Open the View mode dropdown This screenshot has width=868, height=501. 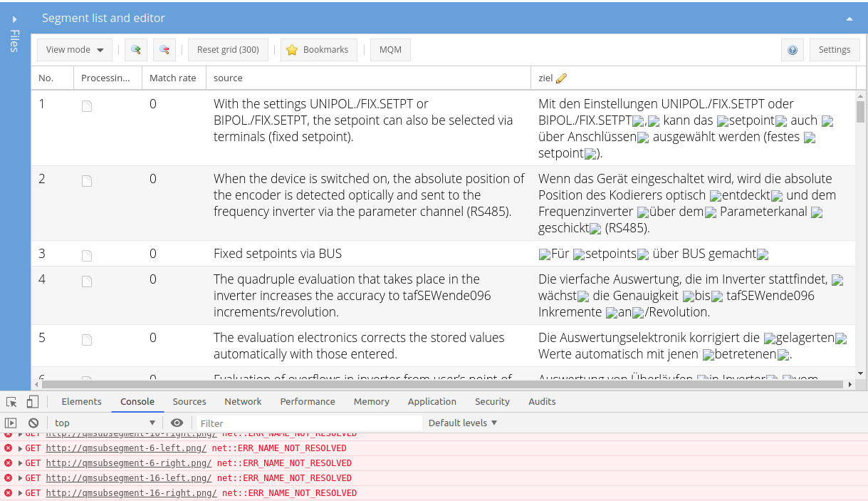(x=75, y=50)
